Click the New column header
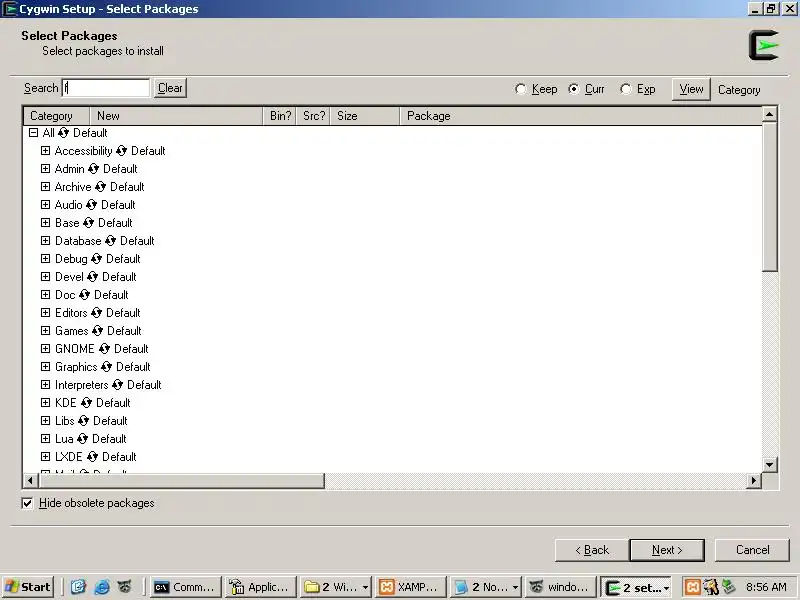800x600 pixels. (176, 116)
